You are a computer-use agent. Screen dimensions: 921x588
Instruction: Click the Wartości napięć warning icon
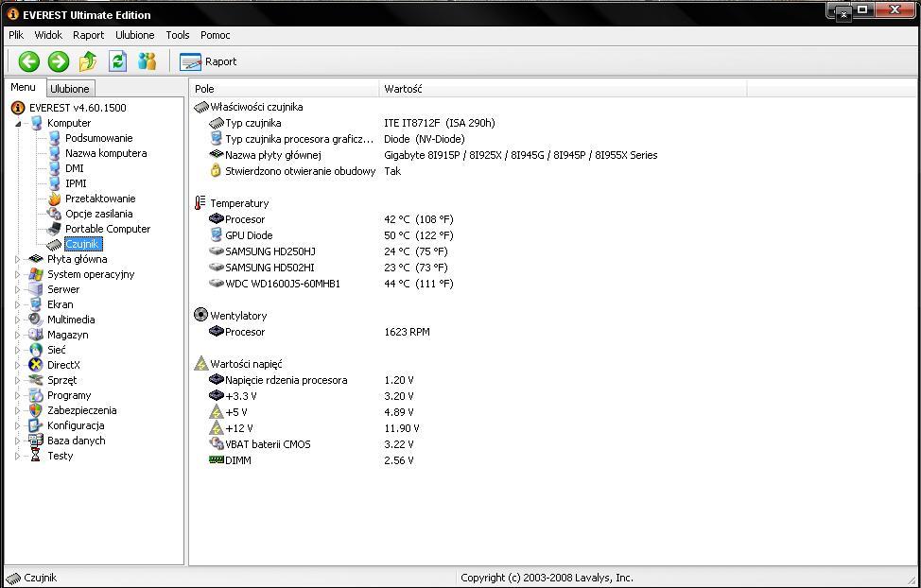click(x=200, y=364)
